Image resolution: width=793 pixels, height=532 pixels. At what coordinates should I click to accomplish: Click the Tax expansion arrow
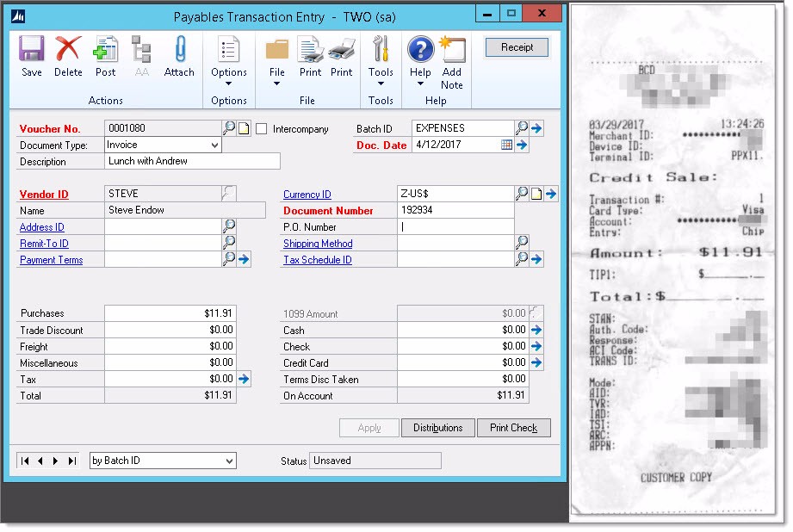[x=244, y=379]
